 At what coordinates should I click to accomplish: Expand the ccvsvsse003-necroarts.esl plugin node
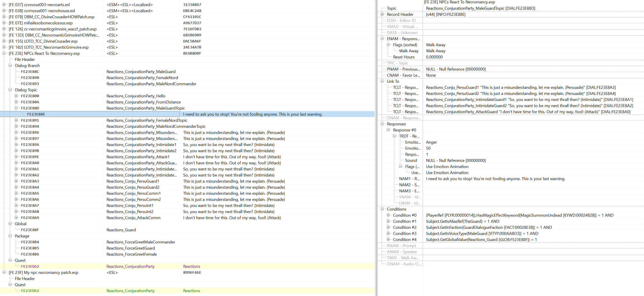[x=4, y=5]
